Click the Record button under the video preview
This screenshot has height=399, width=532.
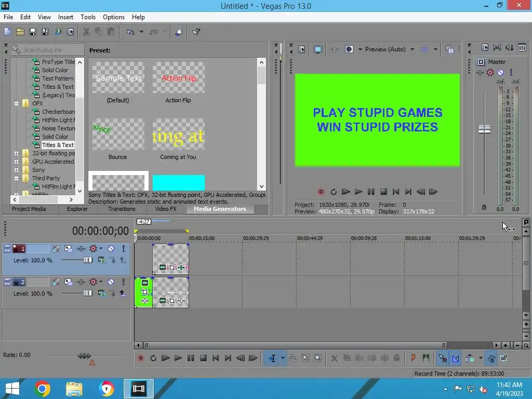[321, 192]
